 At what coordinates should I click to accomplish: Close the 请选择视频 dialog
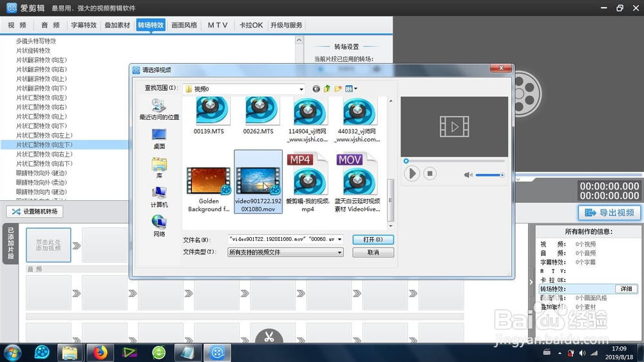click(500, 68)
